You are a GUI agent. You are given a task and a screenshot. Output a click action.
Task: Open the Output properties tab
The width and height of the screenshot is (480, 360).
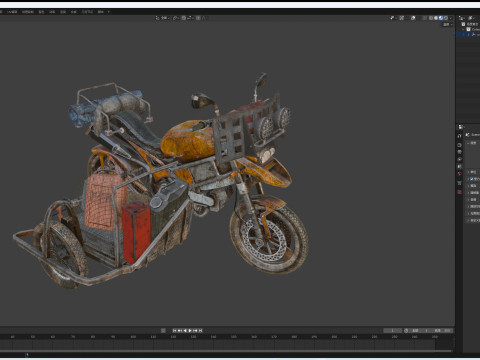[459, 152]
